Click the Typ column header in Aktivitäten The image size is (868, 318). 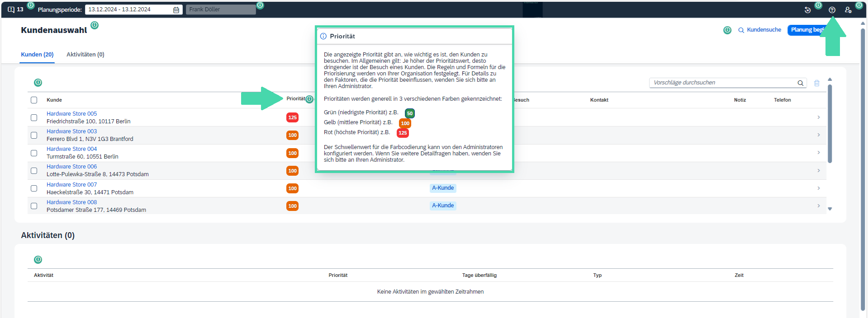click(598, 276)
